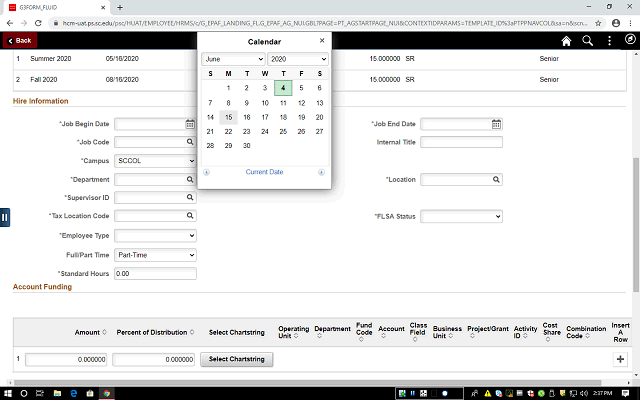Screen dimensions: 640x400
Task: Open File Explorer from the taskbar
Action: (57, 393)
